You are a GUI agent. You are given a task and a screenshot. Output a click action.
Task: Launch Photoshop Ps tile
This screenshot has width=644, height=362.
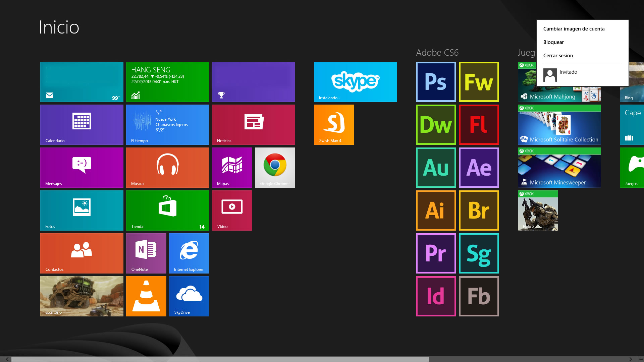(436, 82)
